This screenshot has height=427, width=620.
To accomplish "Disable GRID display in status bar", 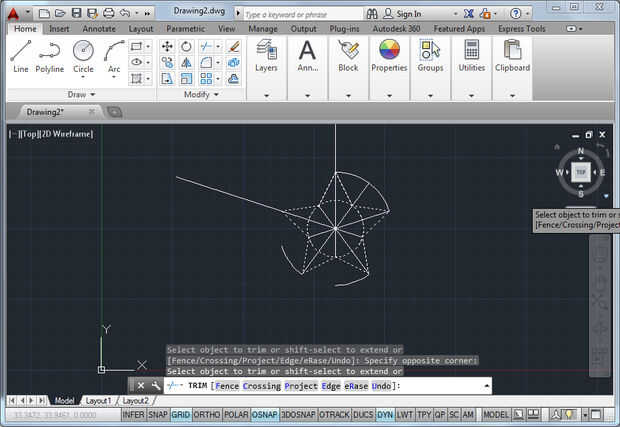I will coord(181,414).
